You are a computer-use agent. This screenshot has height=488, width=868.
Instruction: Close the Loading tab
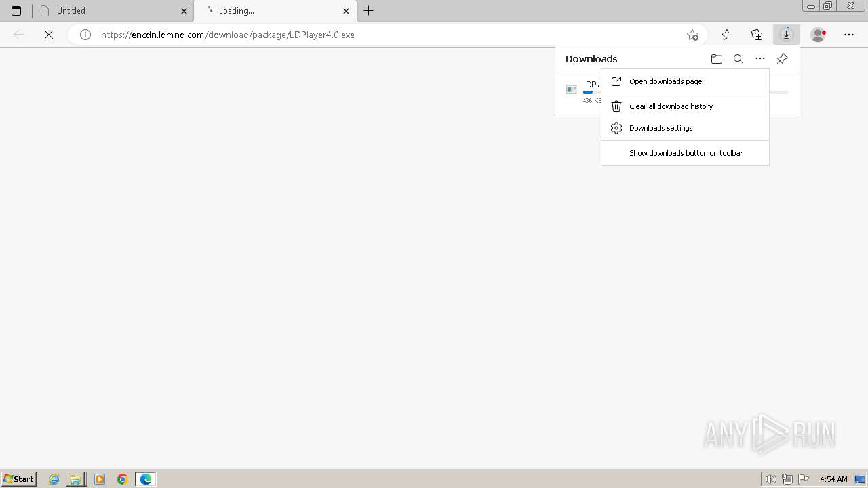(346, 11)
